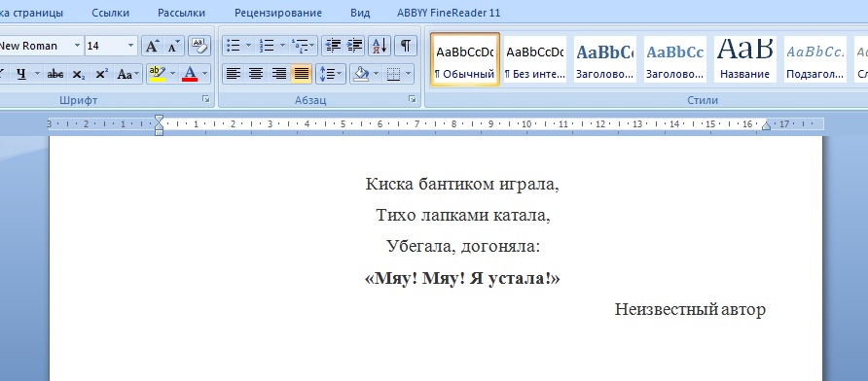Open the multilevel list menu
Viewport: 868px width, 381px height.
(x=304, y=47)
